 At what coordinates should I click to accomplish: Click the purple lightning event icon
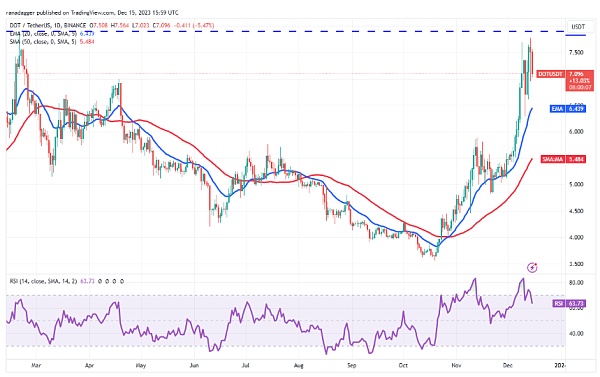click(532, 268)
